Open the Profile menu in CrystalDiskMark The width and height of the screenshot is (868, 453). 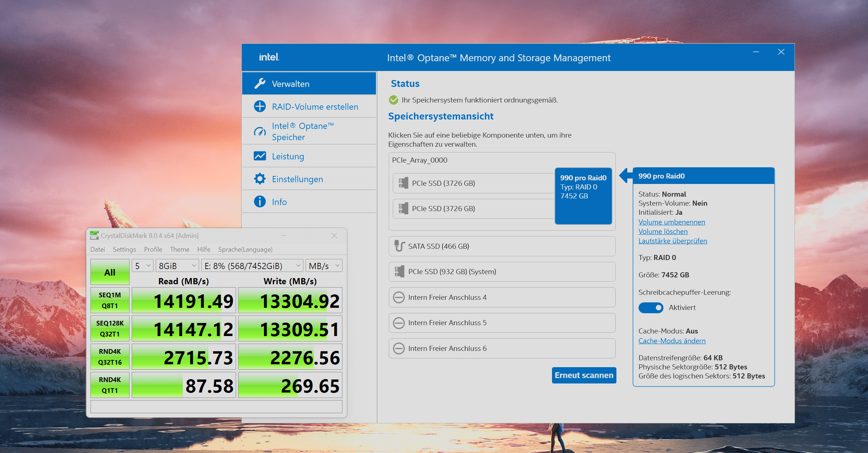153,249
